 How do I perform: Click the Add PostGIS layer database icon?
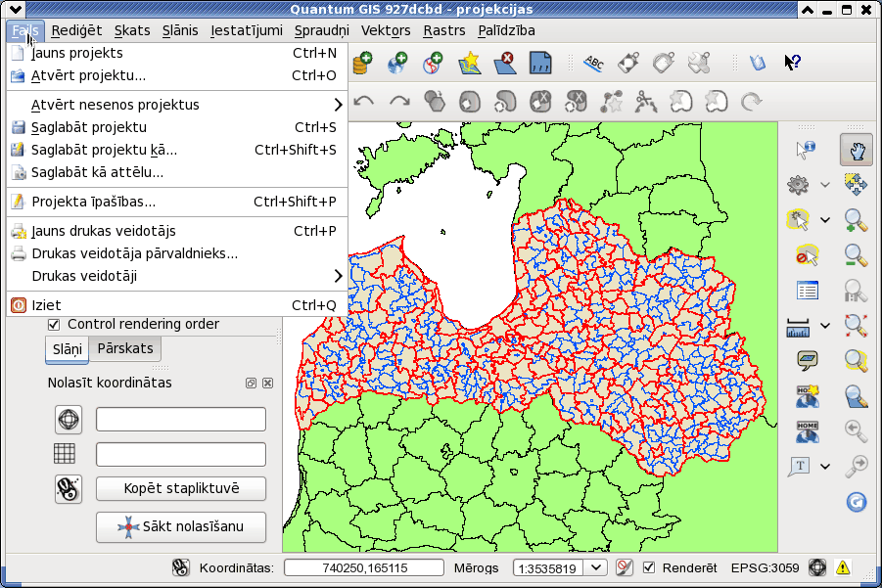tap(363, 63)
